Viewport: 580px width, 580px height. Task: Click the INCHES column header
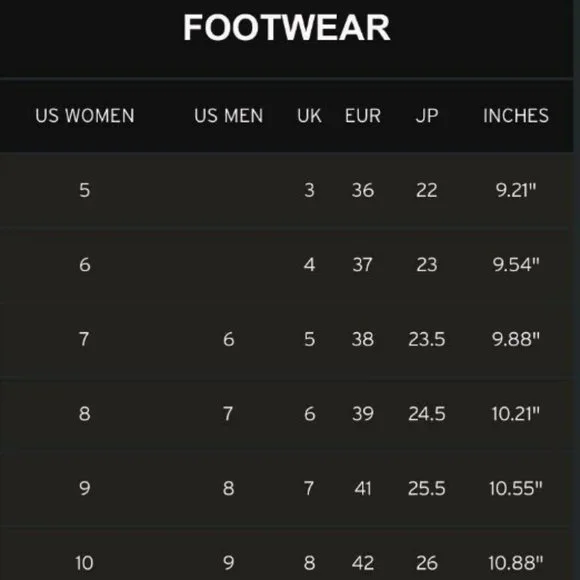(x=516, y=116)
